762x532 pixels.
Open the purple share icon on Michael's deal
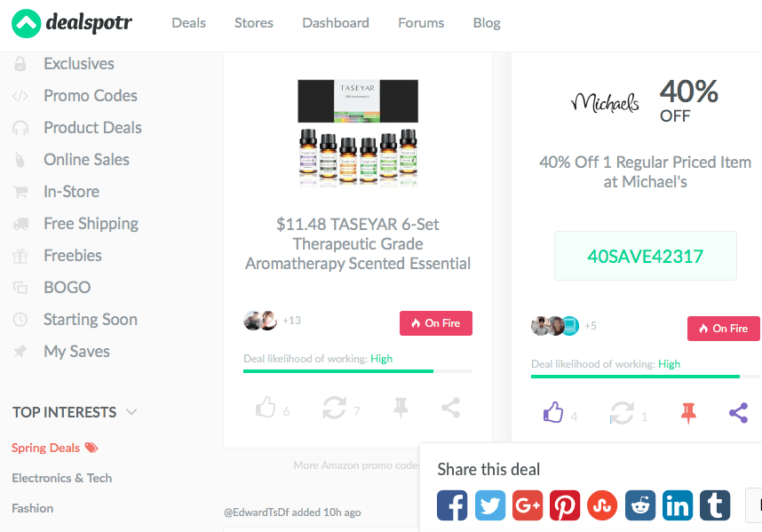point(738,413)
